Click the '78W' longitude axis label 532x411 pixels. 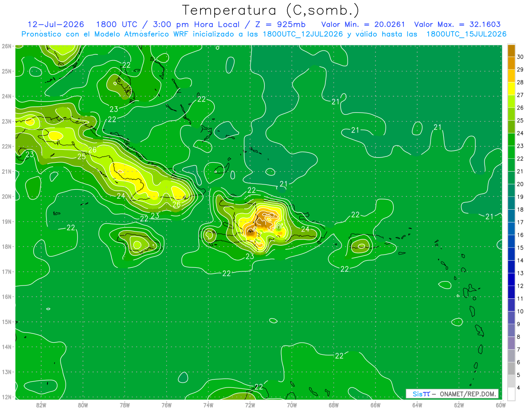coord(125,405)
